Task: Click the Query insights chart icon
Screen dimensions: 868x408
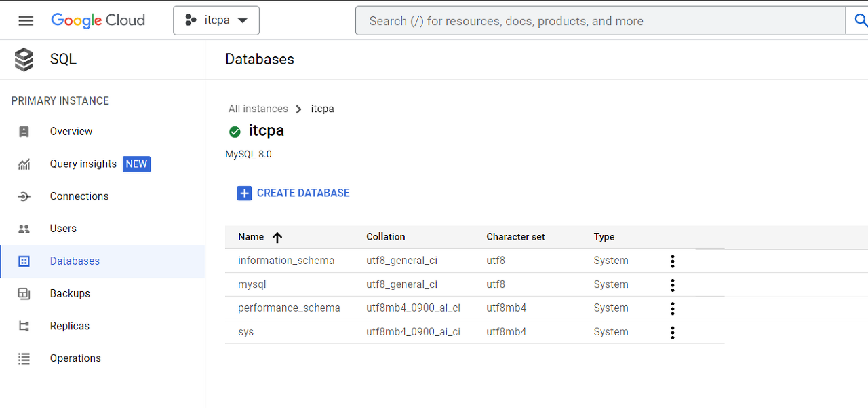Action: [x=24, y=164]
